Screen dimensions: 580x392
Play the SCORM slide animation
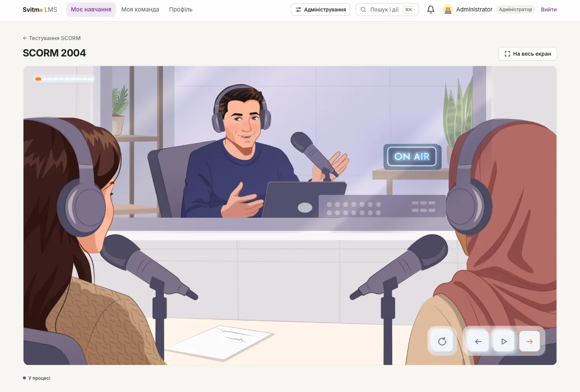coord(504,341)
